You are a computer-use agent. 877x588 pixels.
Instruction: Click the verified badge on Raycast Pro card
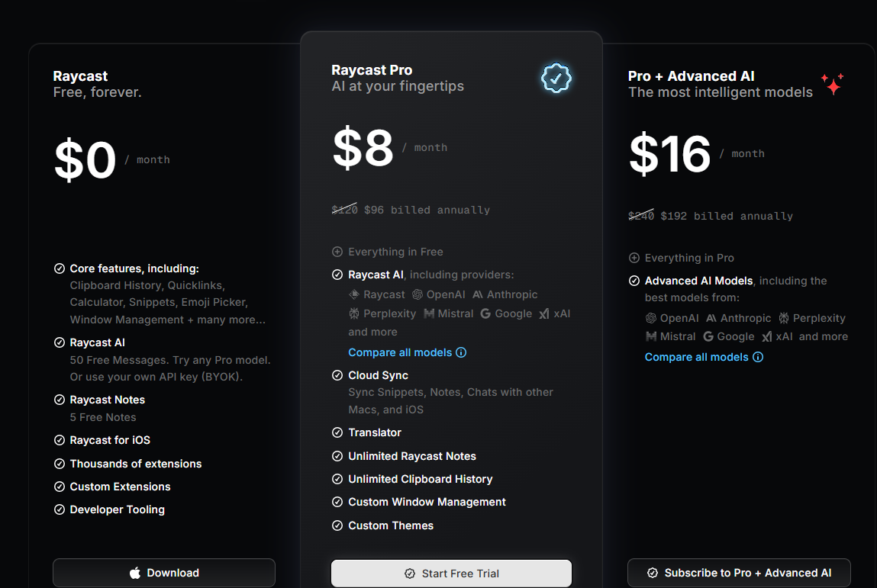pyautogui.click(x=556, y=77)
